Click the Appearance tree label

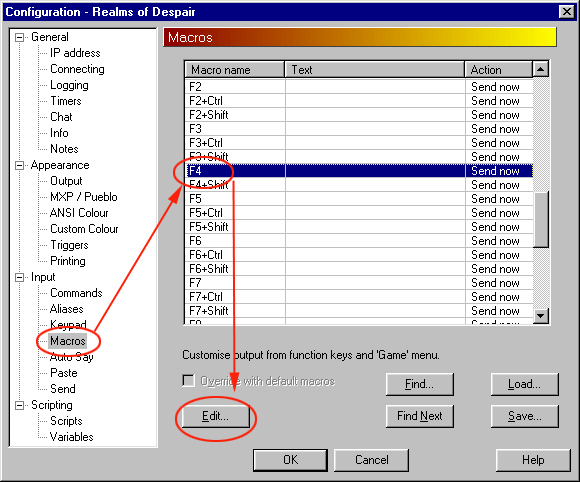coord(60,165)
